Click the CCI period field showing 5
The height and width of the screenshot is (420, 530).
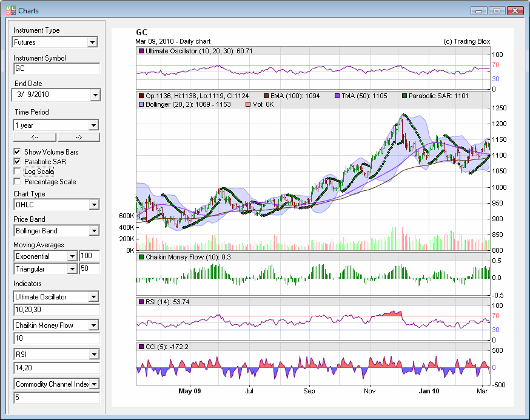(x=56, y=398)
